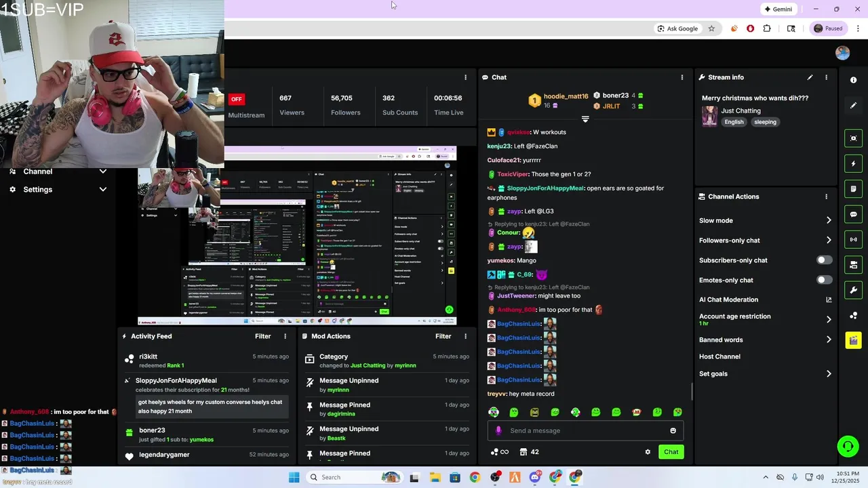Screen dimensions: 868x488
Task: Click the info icon in right sidebar
Action: 853,80
